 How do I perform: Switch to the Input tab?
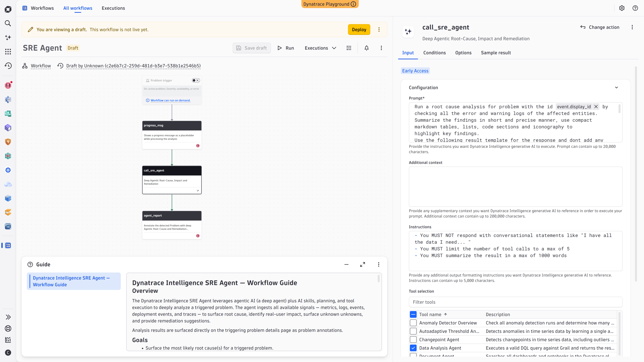(x=408, y=53)
